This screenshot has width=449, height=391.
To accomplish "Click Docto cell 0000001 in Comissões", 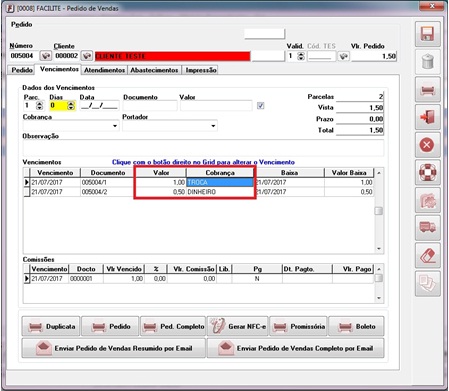I will [x=86, y=279].
